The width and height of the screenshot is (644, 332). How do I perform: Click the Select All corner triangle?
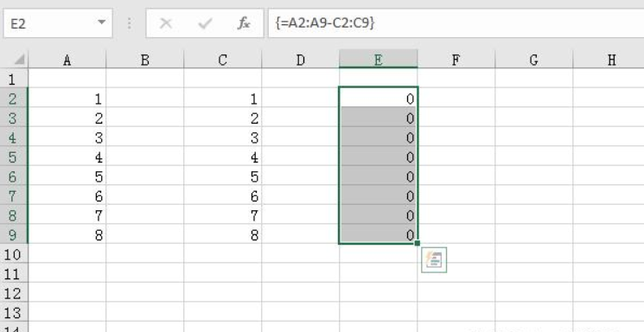pyautogui.click(x=19, y=60)
